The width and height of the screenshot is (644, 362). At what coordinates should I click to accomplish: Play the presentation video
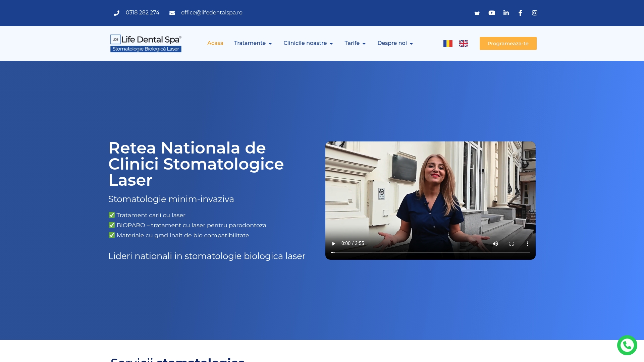click(x=334, y=244)
